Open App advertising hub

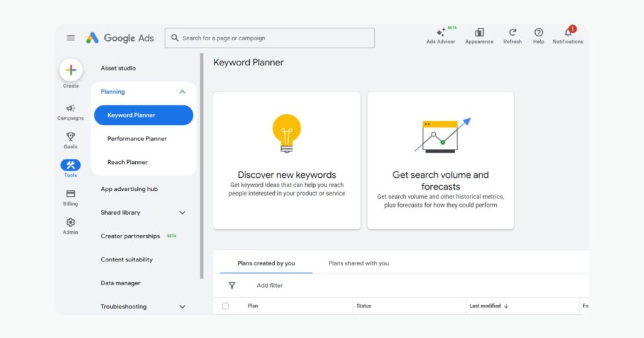(130, 189)
